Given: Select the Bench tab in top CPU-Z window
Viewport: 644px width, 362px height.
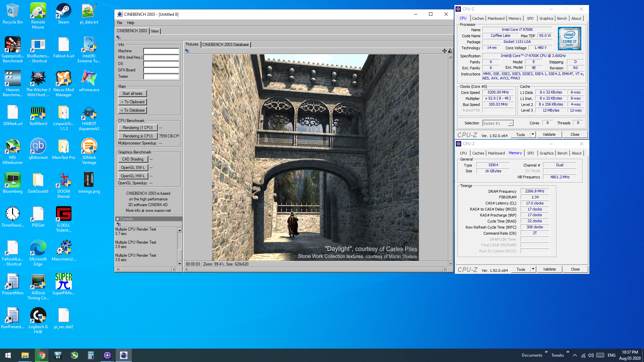Looking at the screenshot, I should [562, 18].
